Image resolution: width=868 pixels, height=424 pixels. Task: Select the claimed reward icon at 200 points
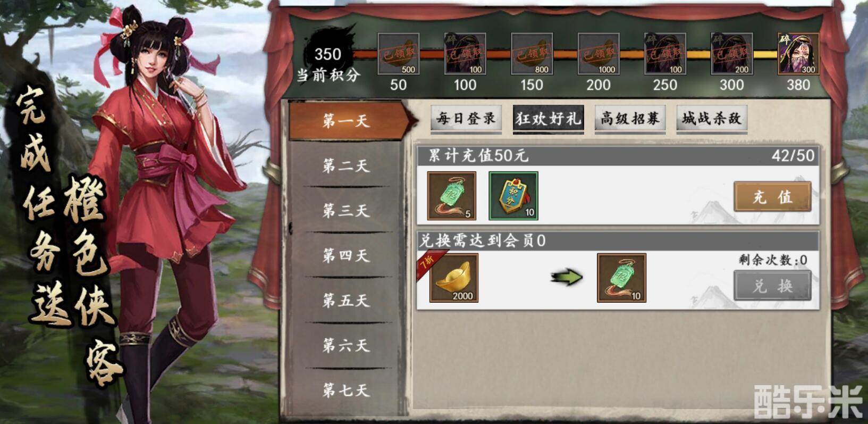coord(599,54)
